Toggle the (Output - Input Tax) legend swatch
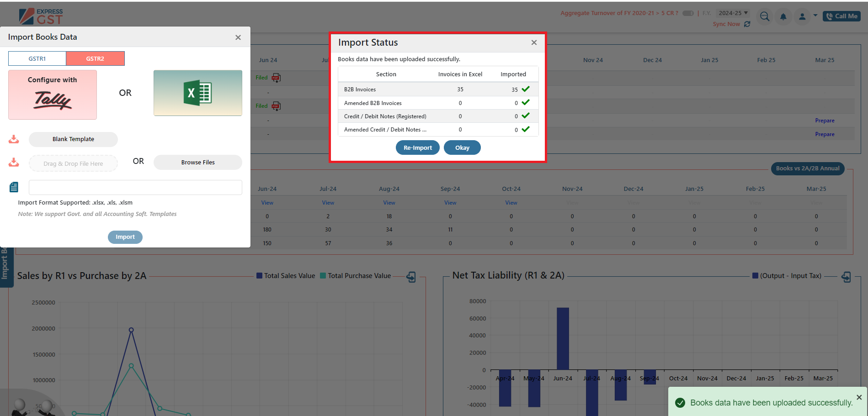Viewport: 868px width, 416px height. tap(755, 275)
